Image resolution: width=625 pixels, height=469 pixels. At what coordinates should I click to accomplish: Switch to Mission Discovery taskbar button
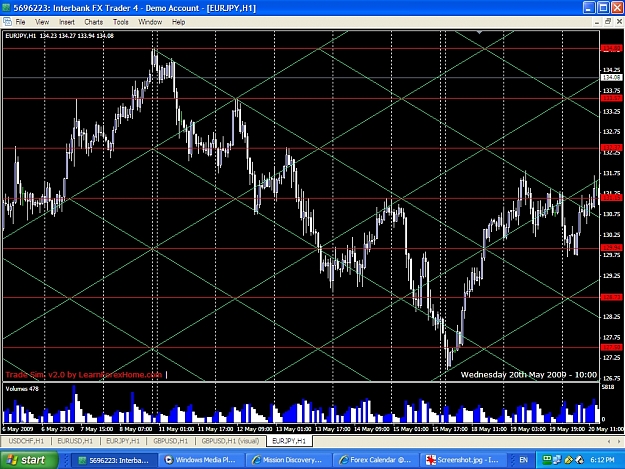point(289,460)
